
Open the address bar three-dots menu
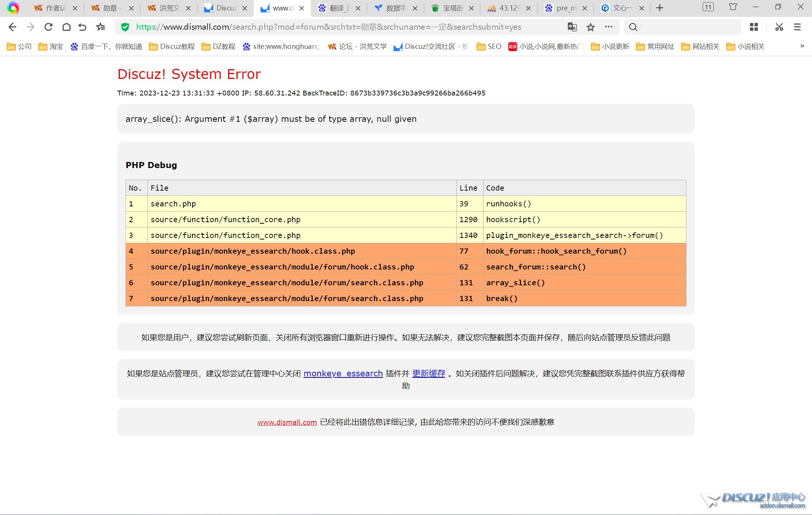coord(609,27)
